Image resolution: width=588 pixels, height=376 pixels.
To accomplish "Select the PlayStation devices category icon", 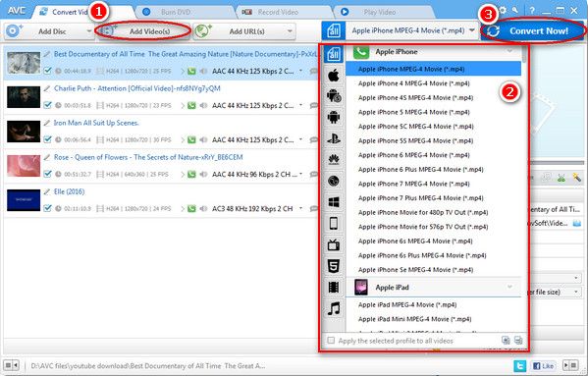I will 334,138.
